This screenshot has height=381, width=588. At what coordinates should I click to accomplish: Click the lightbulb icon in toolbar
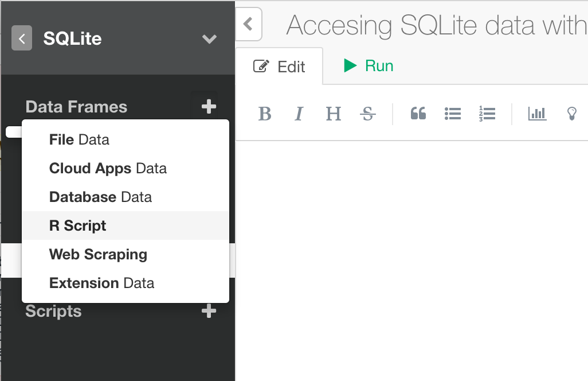pos(571,114)
